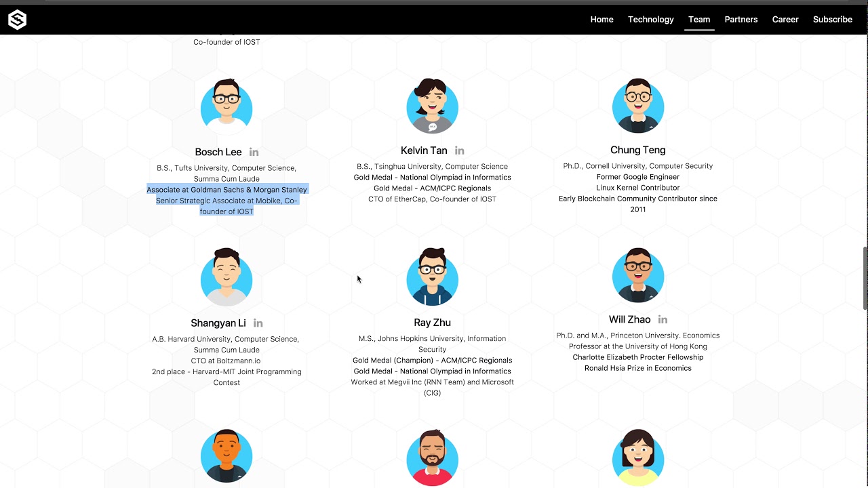Image resolution: width=868 pixels, height=488 pixels.
Task: Click the highlighted 'Associate at Goldman Sachs & Morgan Stanley' text
Action: [x=227, y=190]
